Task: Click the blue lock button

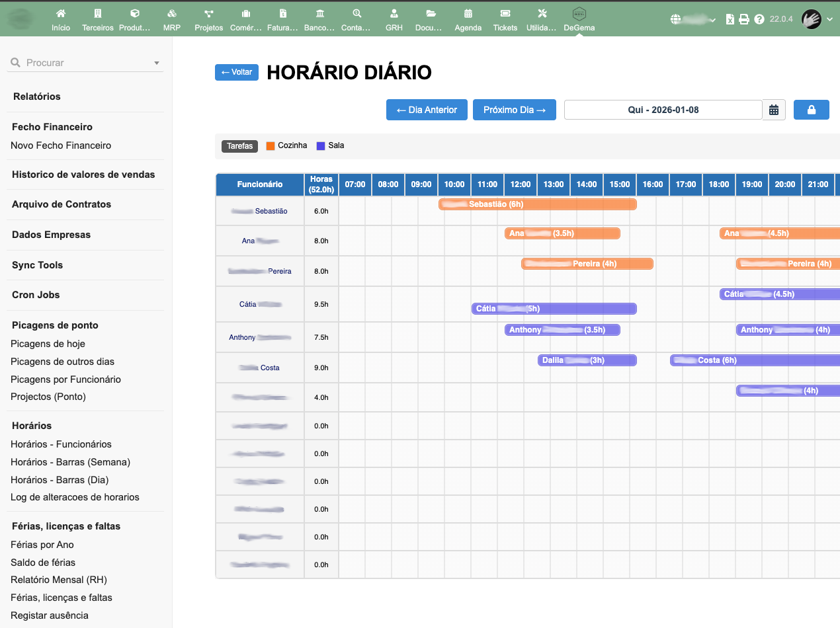Action: click(811, 110)
